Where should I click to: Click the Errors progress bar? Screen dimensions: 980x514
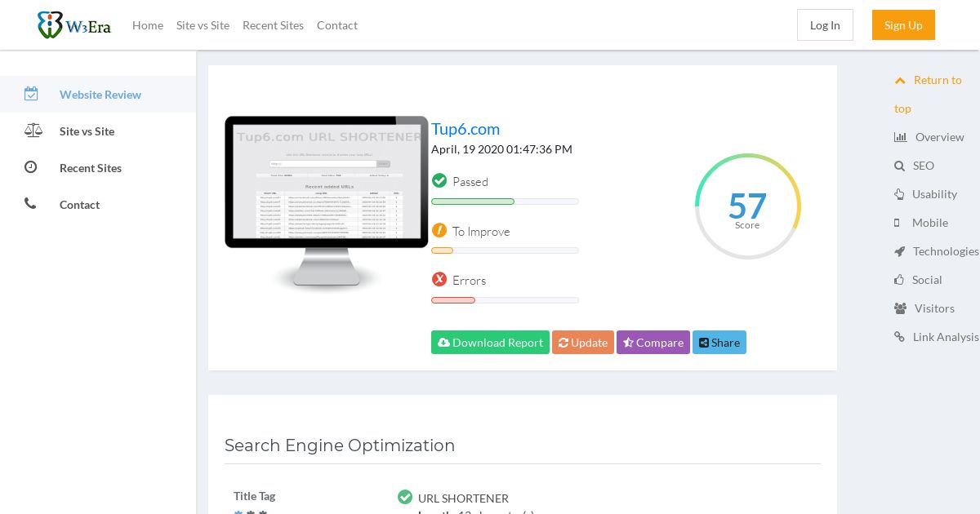pos(505,300)
